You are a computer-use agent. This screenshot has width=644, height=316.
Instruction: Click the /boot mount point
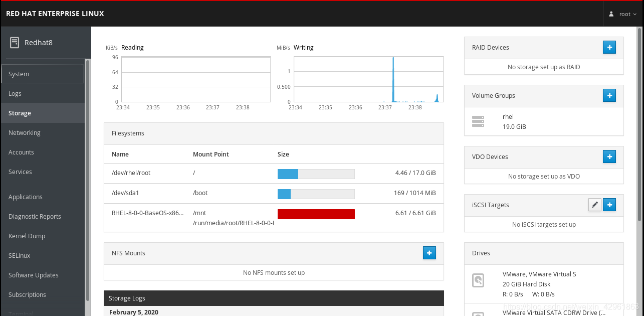pyautogui.click(x=200, y=193)
